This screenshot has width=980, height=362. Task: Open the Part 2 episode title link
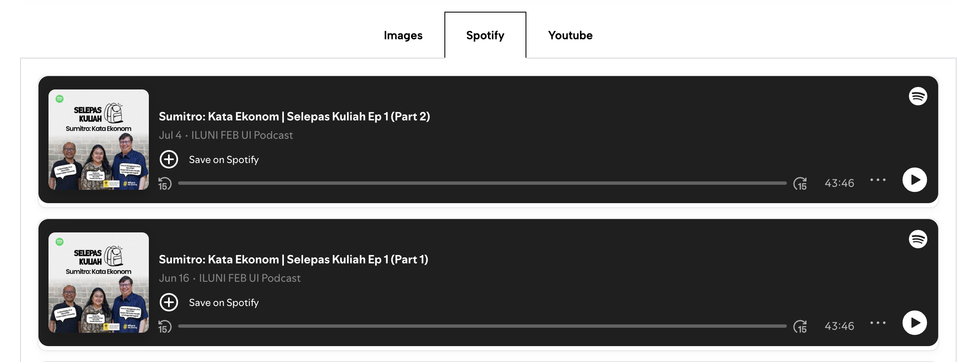(x=294, y=116)
